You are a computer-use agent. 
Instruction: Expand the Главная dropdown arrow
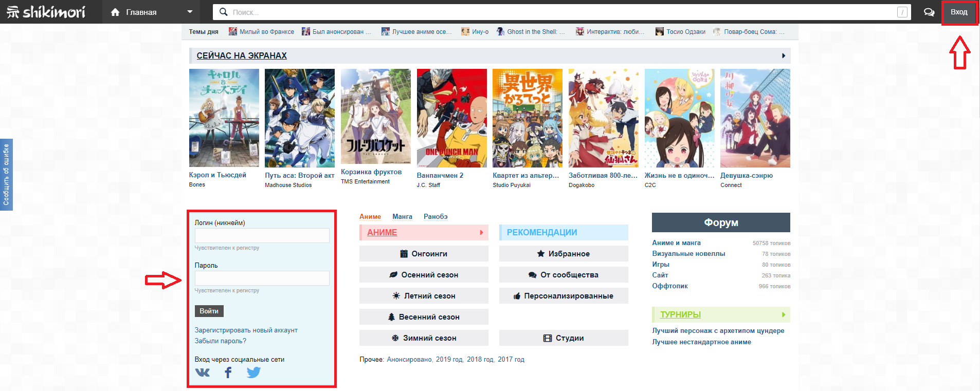coord(190,12)
